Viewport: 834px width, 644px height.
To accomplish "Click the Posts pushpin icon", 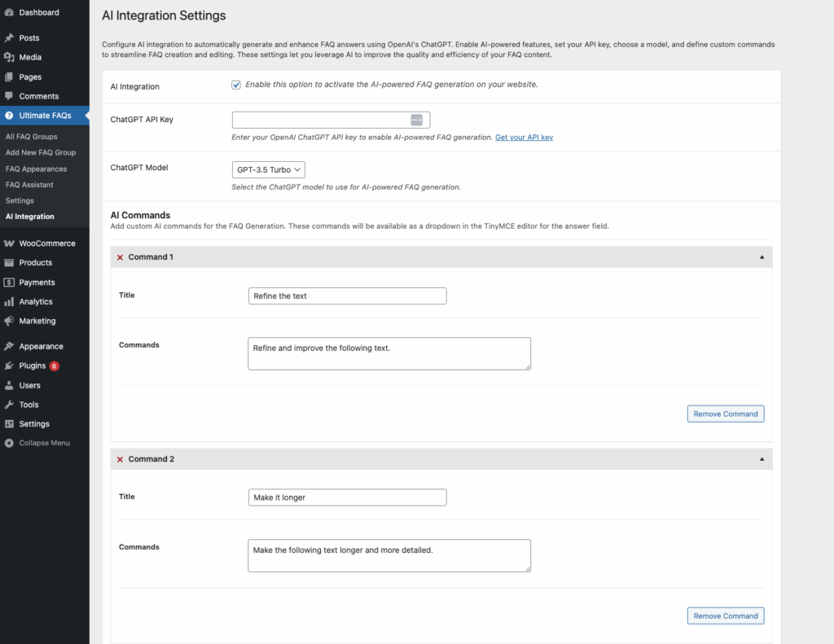I will pyautogui.click(x=9, y=37).
